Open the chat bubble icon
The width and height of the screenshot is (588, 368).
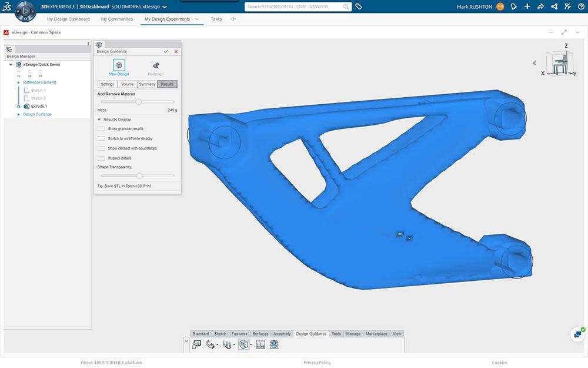578,334
